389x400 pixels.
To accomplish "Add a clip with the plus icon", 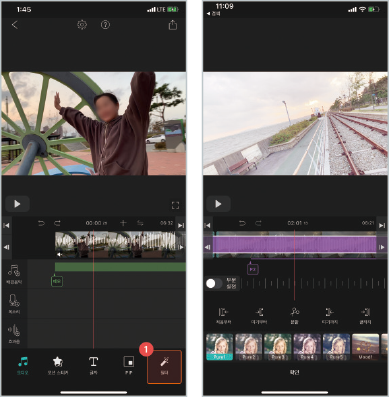I will (123, 223).
